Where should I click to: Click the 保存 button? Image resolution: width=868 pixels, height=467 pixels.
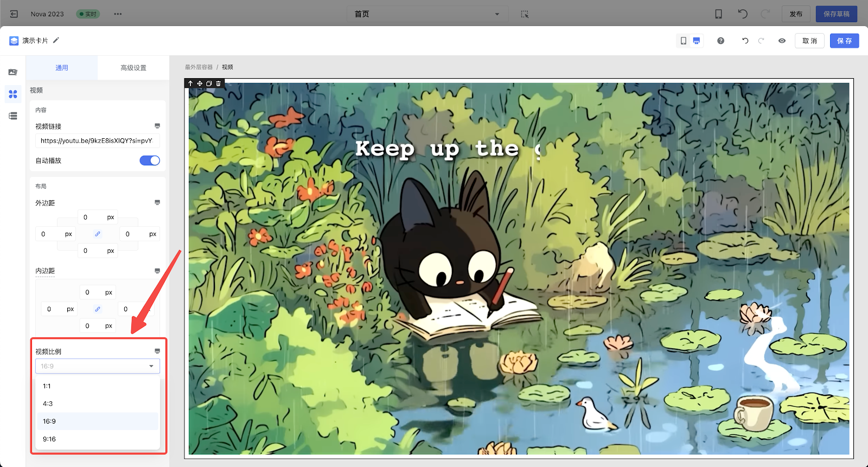pos(844,41)
